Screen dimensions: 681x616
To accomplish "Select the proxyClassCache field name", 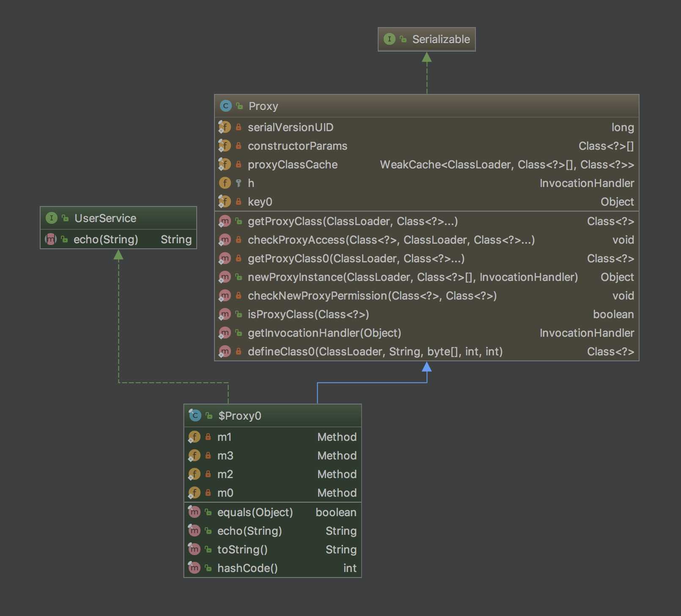I will click(x=293, y=165).
